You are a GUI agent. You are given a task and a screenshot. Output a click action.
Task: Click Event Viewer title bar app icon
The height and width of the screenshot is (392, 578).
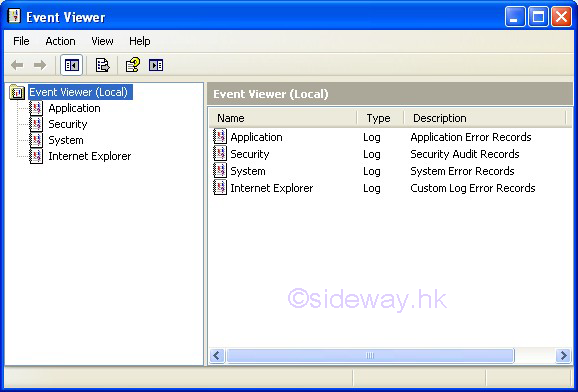pyautogui.click(x=14, y=17)
